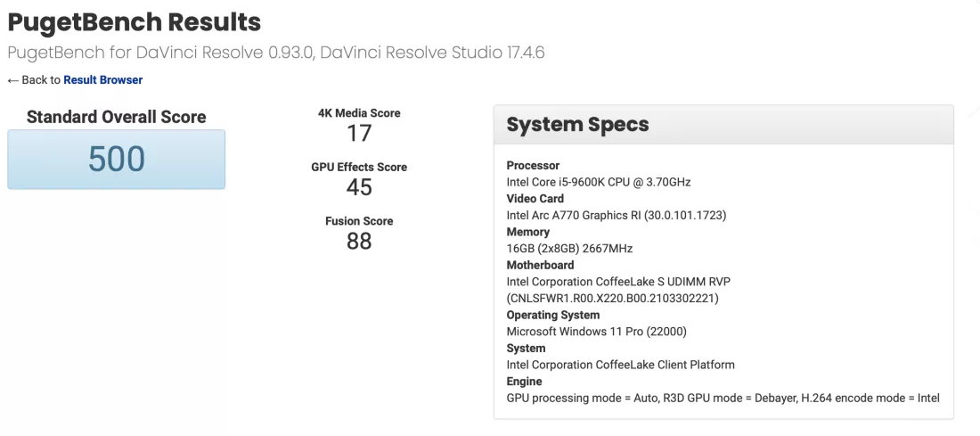
Task: Click the GPU processing mode engine text
Action: pyautogui.click(x=723, y=398)
